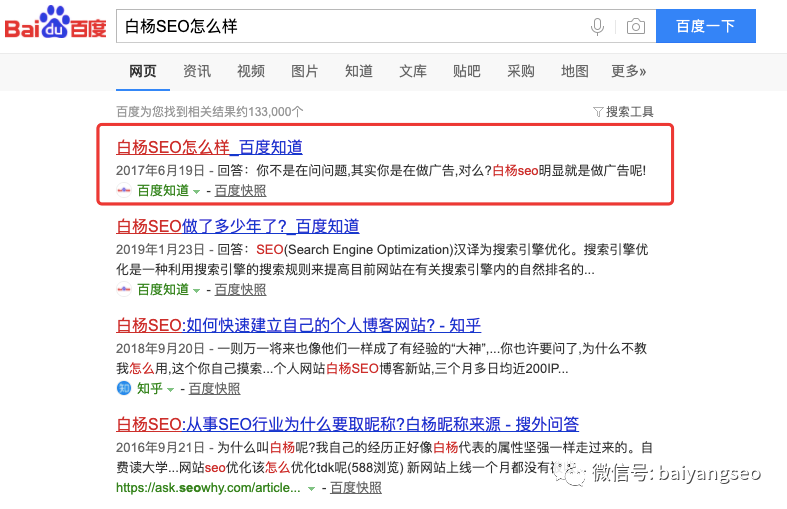Click Baidu Zhidao favicon in first result
The image size is (787, 509).
(x=123, y=191)
